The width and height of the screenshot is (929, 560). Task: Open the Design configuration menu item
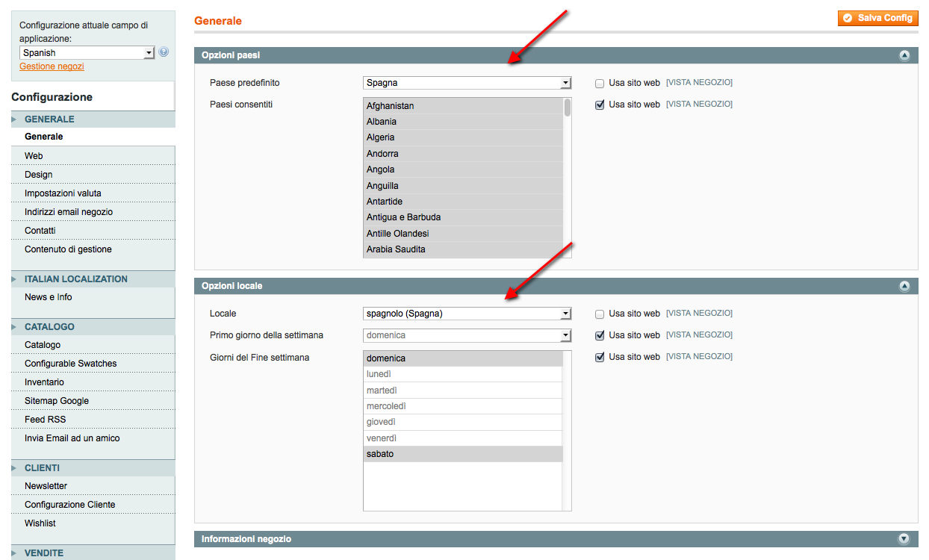[x=39, y=175]
